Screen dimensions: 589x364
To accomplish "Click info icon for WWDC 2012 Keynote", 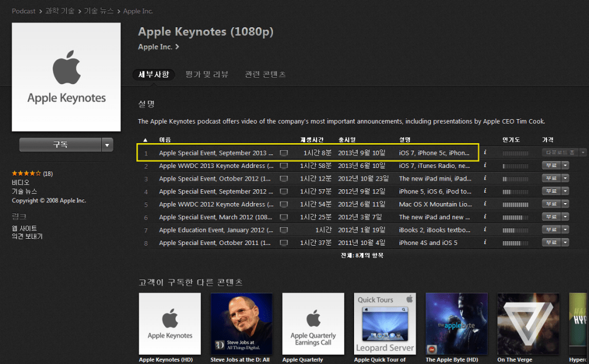I will pyautogui.click(x=485, y=204).
